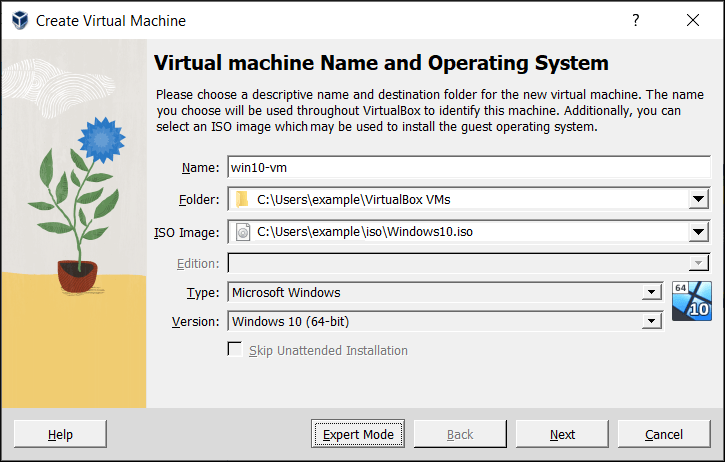The height and width of the screenshot is (462, 725).
Task: Click the question mark help icon in title bar
Action: click(635, 20)
